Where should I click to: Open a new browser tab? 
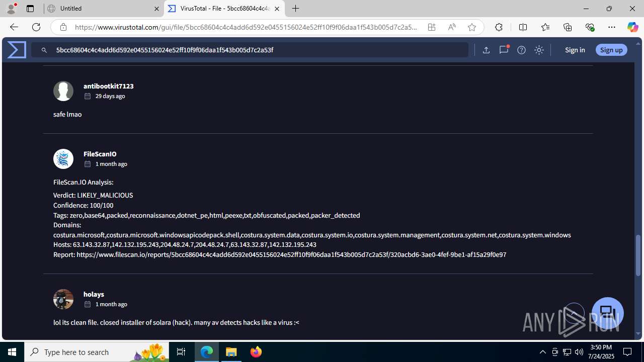click(296, 9)
